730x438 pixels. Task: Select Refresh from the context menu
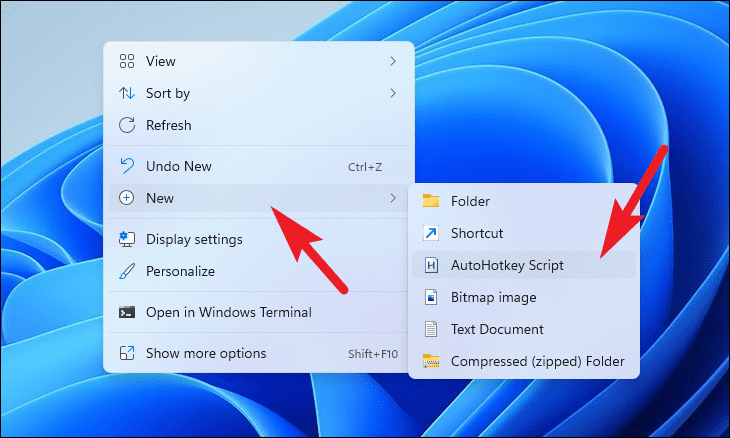[259, 125]
